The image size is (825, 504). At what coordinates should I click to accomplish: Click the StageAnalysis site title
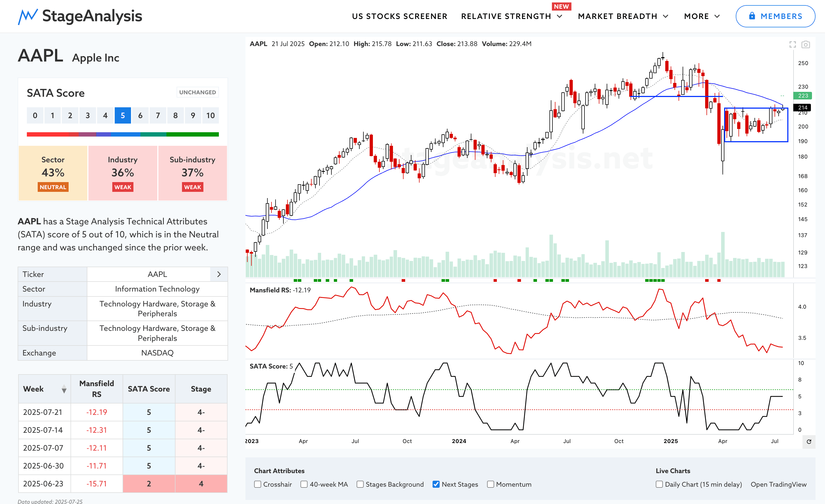tap(92, 16)
